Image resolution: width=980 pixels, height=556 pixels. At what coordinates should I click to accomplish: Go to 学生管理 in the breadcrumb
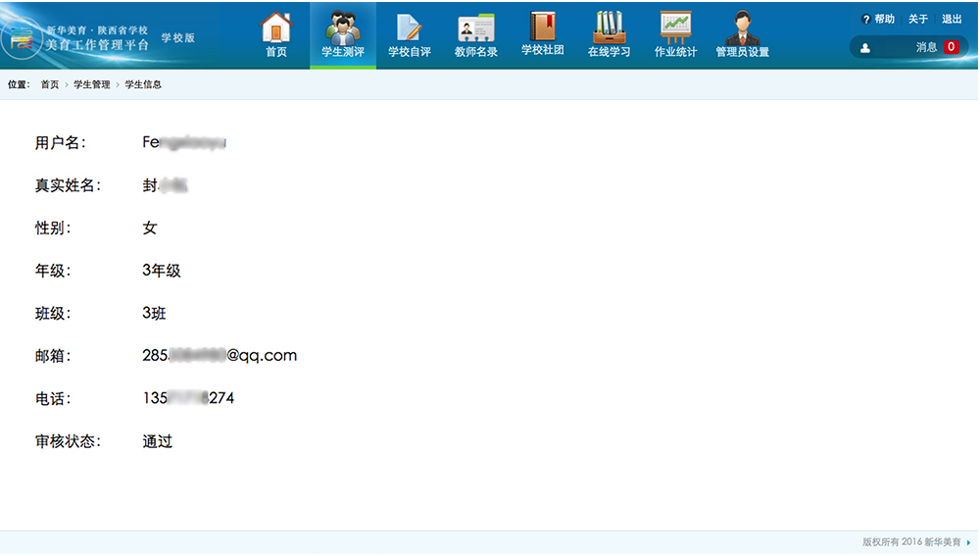tap(91, 84)
